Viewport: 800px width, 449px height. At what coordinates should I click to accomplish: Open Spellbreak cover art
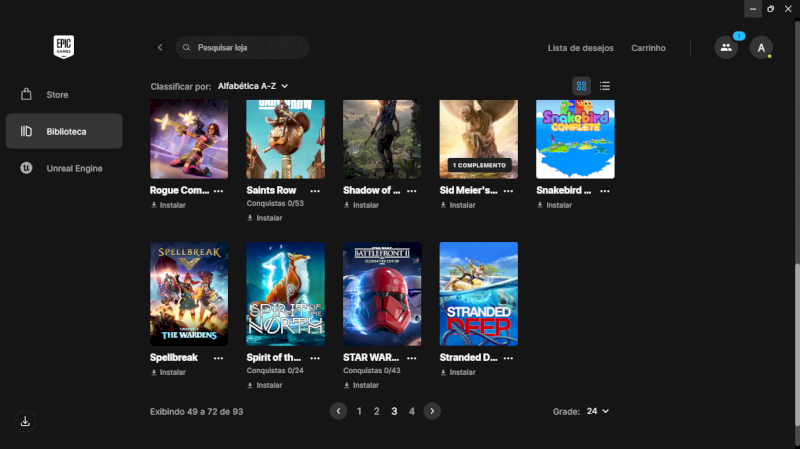189,294
